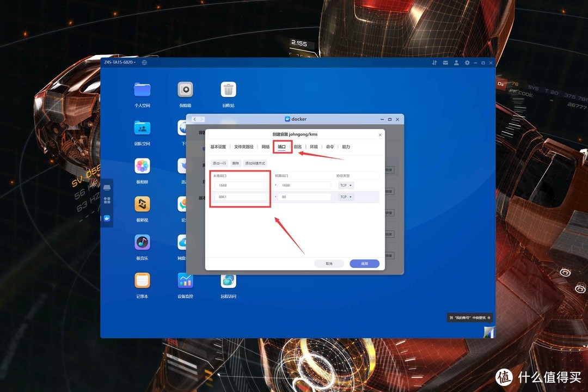The image size is (588, 392).
Task: Open the 团队空间 team space folder
Action: 142,128
